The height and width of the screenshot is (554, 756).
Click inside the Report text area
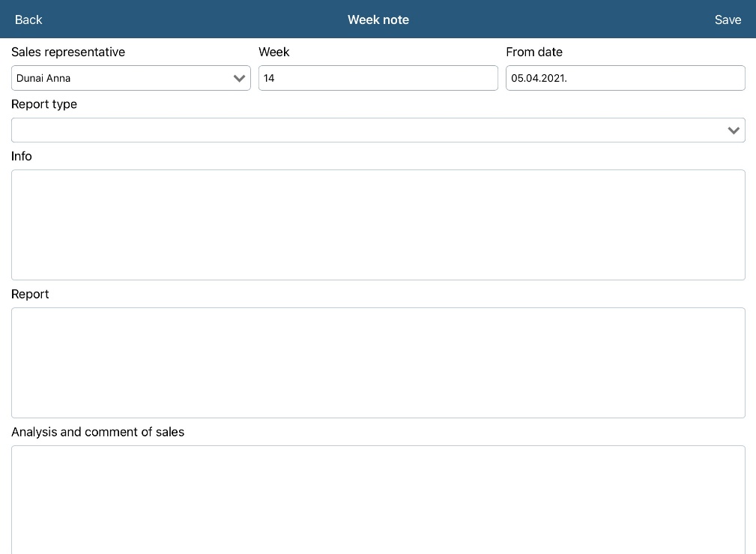pyautogui.click(x=378, y=363)
